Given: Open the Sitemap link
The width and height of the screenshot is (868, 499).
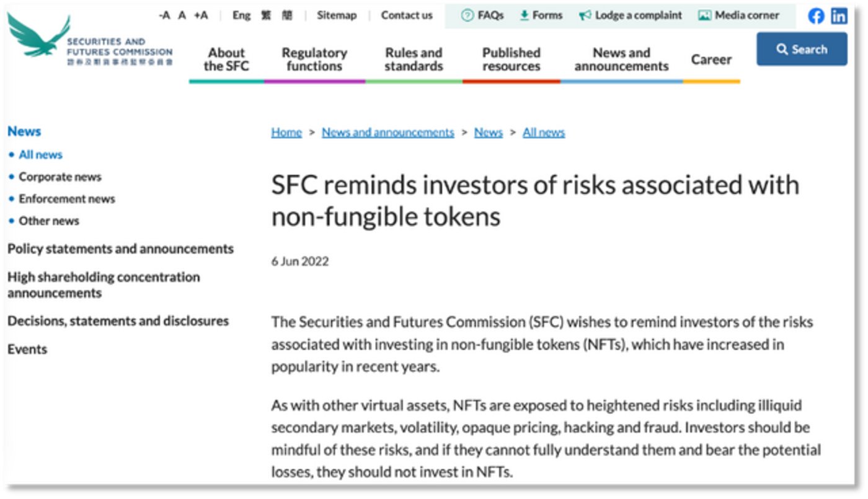Looking at the screenshot, I should [x=337, y=15].
